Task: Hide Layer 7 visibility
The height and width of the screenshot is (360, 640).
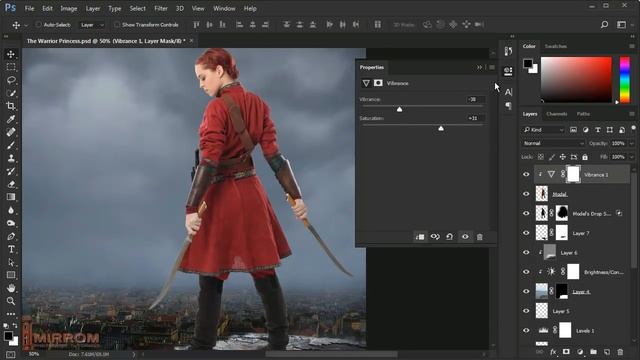Action: (526, 233)
